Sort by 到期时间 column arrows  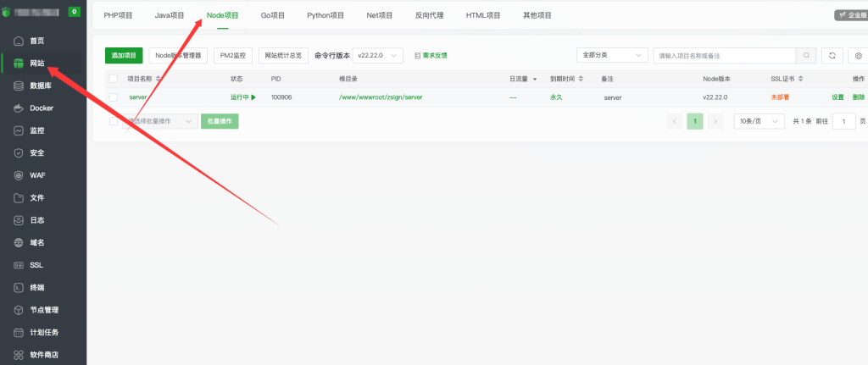click(581, 79)
